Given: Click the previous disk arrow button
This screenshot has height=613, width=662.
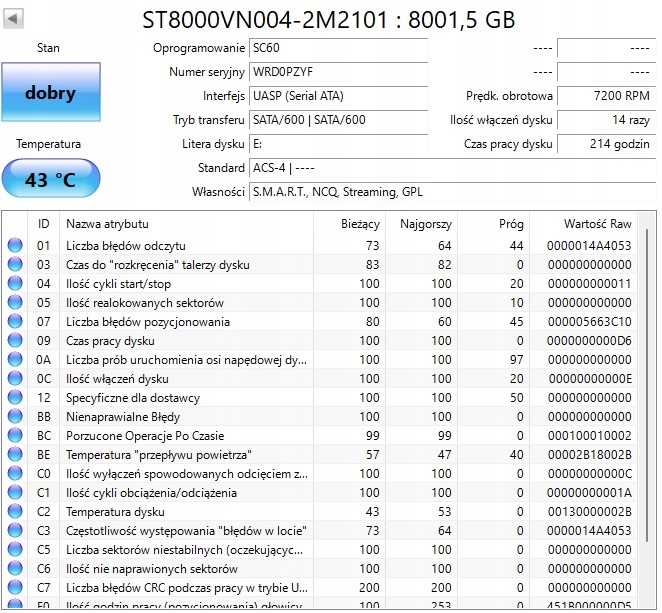Looking at the screenshot, I should (x=15, y=20).
